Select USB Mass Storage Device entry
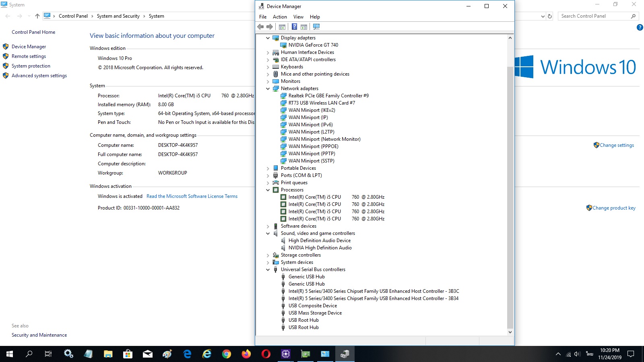Viewport: 644px width, 362px height. coord(315,313)
